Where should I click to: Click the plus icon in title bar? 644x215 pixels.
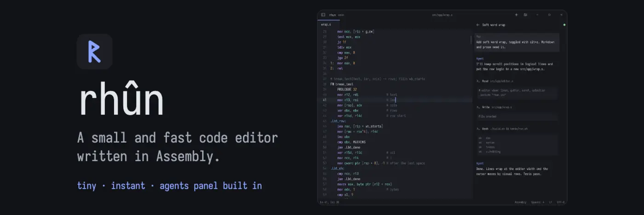(x=516, y=15)
